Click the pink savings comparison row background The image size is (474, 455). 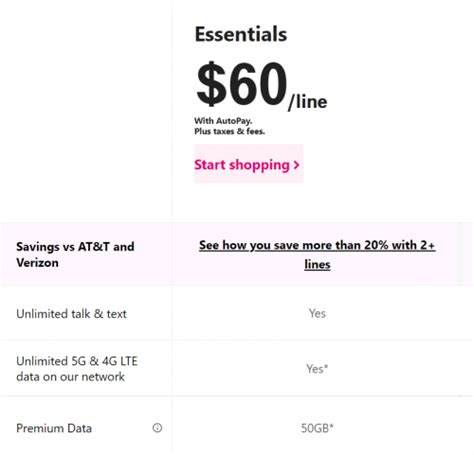pyautogui.click(x=237, y=254)
